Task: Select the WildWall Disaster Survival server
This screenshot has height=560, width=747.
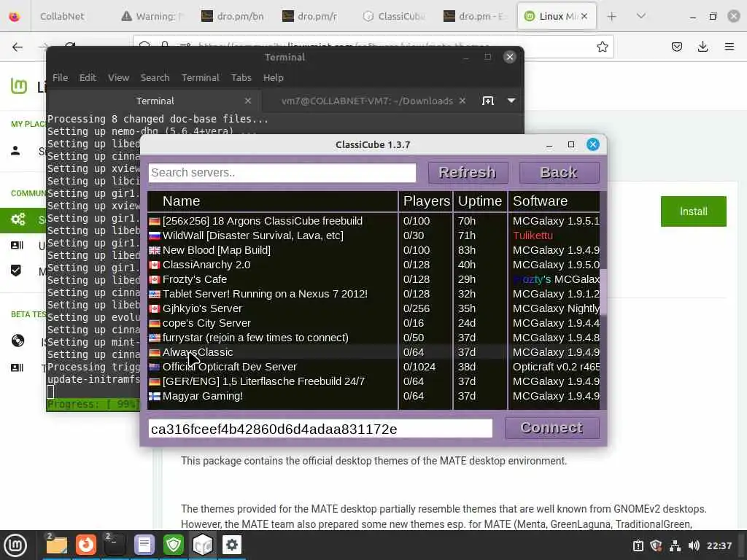Action: 373,236
